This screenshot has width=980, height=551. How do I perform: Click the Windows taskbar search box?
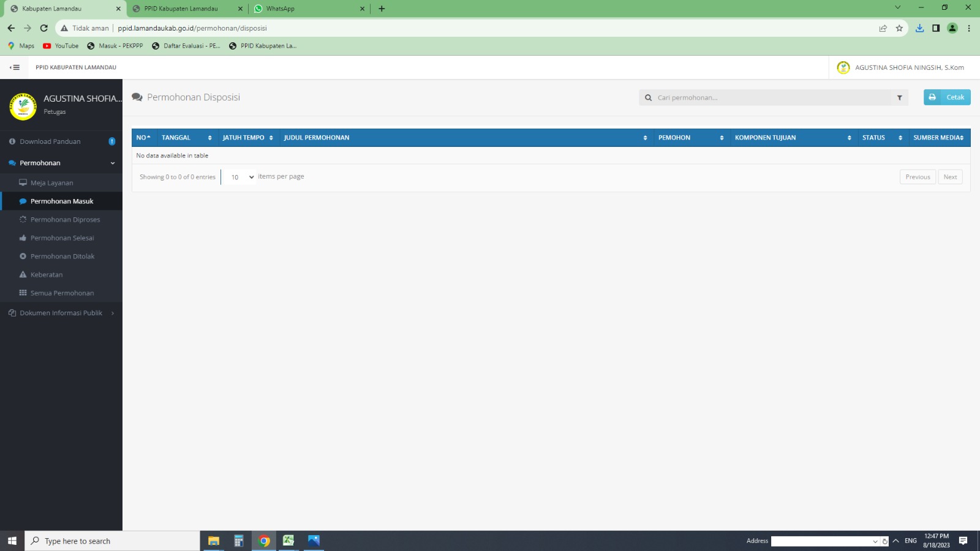coord(112,541)
